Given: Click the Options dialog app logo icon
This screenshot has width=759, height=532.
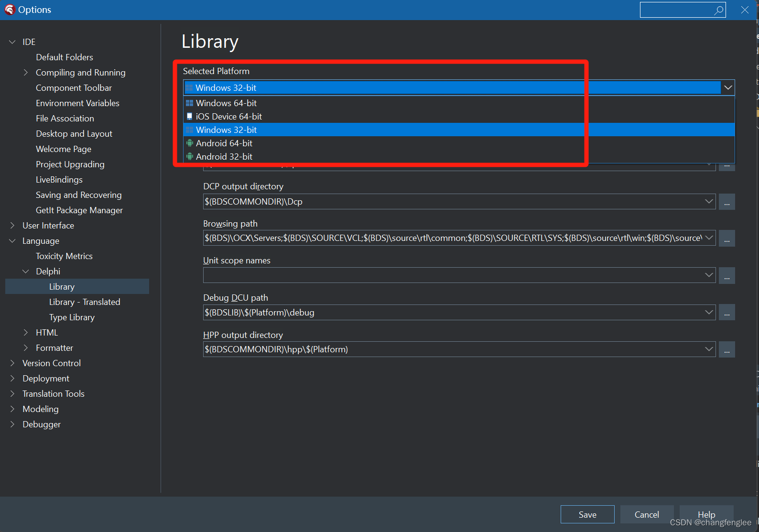Looking at the screenshot, I should coord(10,10).
